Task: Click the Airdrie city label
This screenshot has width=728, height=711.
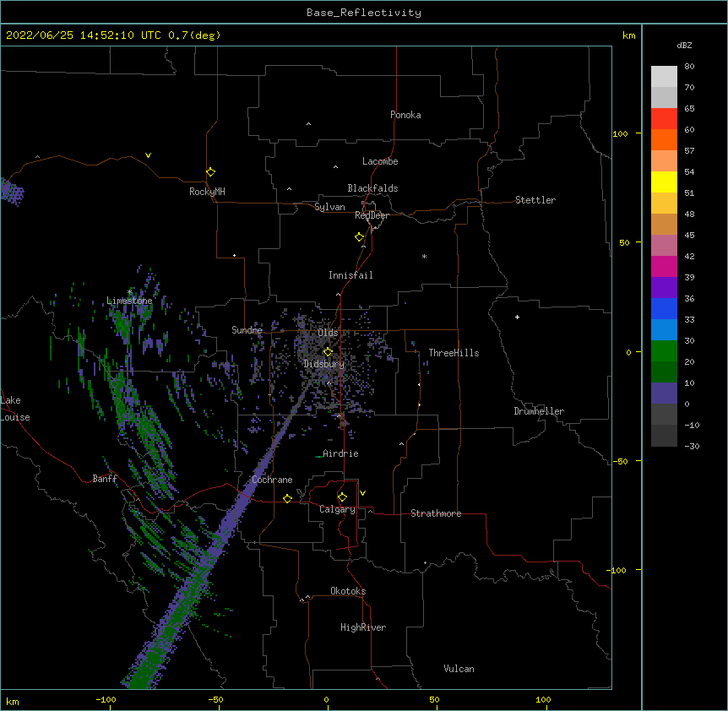Action: 340,453
